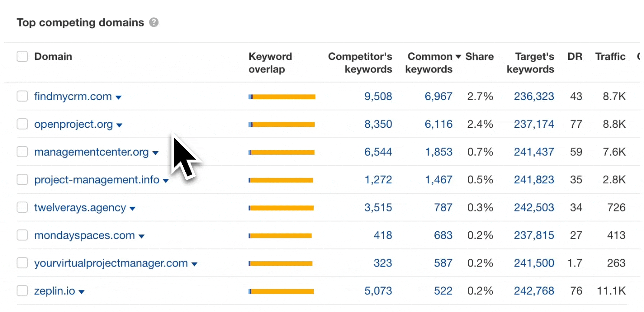The height and width of the screenshot is (312, 644).
Task: Open the mondayspaces.com domain link
Action: (85, 236)
